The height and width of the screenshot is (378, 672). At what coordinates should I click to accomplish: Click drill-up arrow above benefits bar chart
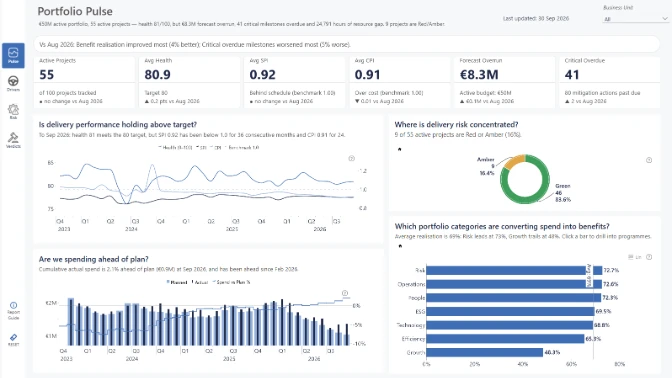[400, 246]
